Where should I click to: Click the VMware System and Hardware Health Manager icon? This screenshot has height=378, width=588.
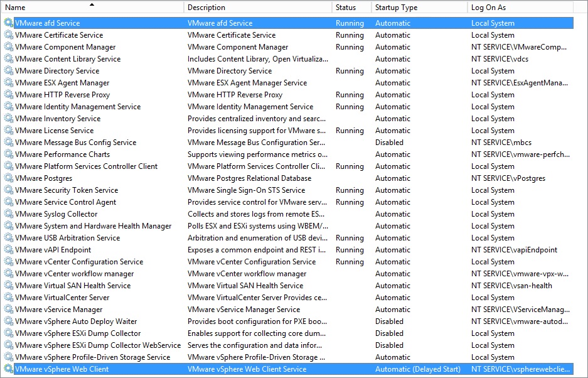point(9,226)
